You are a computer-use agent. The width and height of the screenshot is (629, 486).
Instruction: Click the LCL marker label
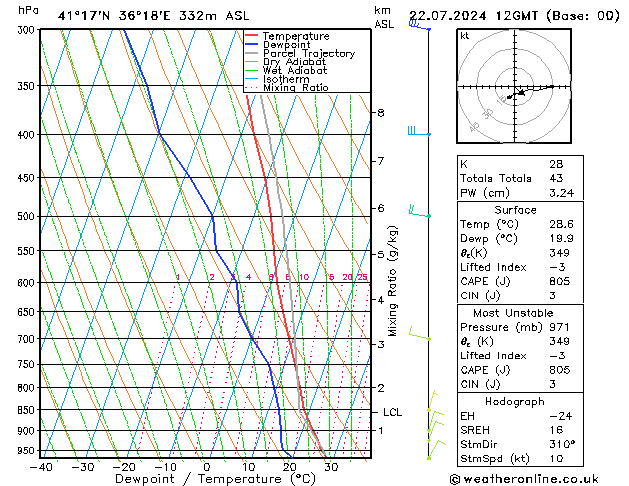[393, 412]
